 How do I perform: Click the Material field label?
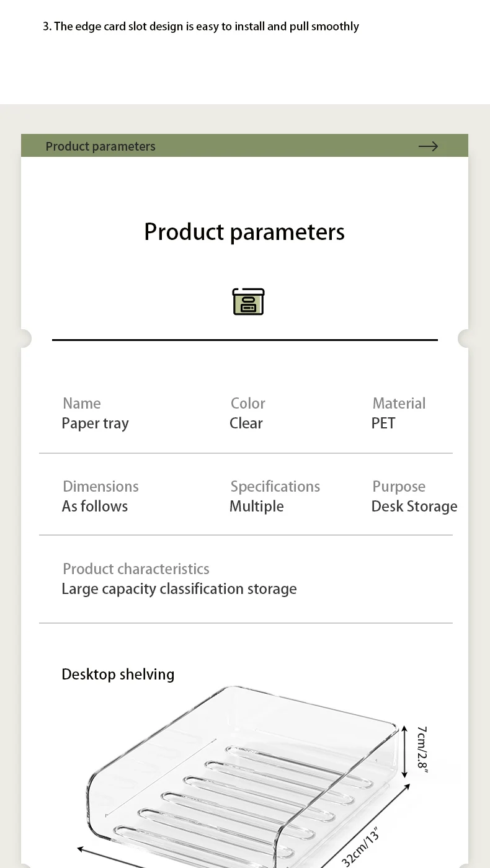pos(399,404)
